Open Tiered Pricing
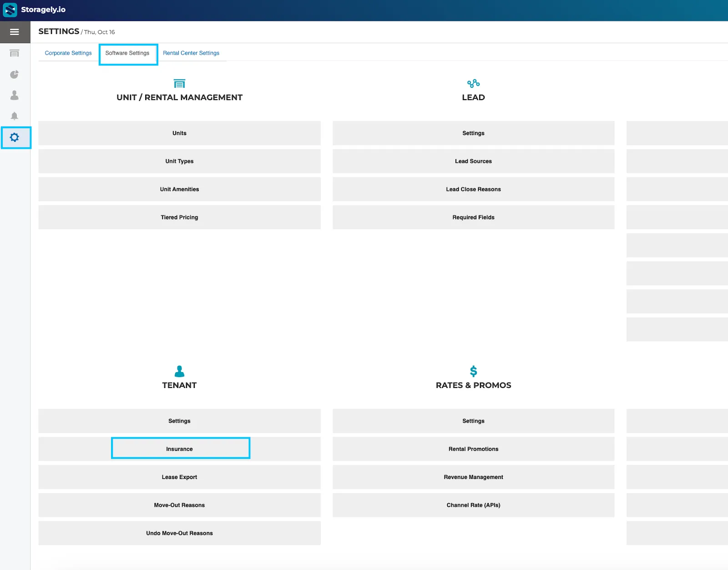Viewport: 728px width, 570px height. (x=179, y=217)
